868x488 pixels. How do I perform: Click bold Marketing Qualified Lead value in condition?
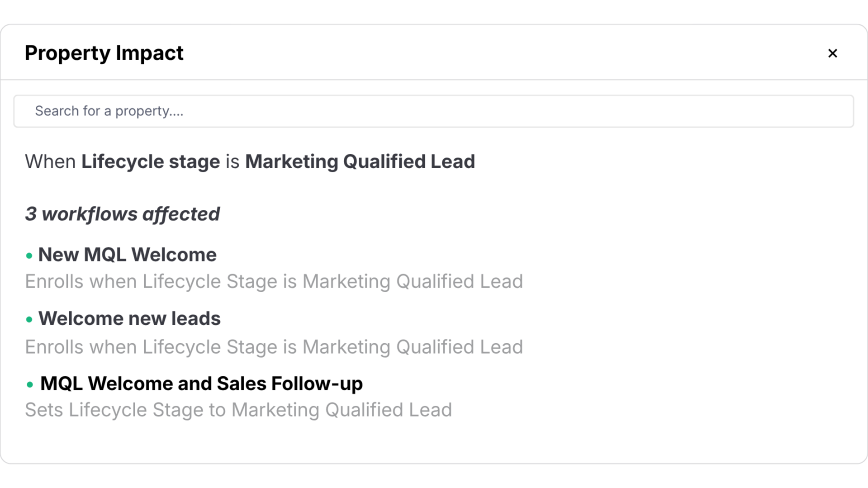(360, 162)
